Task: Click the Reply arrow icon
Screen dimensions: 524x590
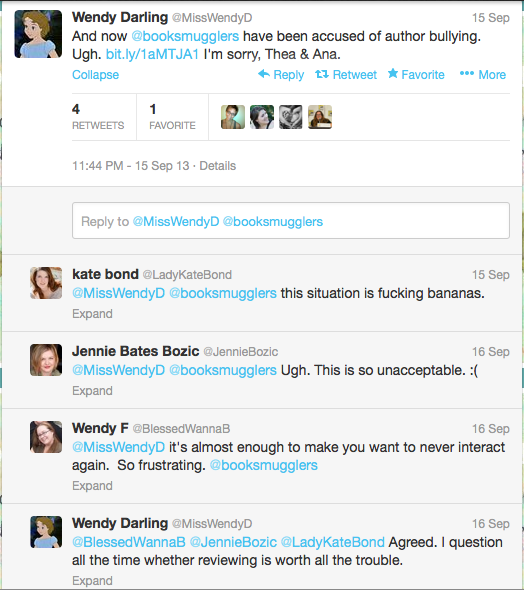Action: tap(264, 74)
